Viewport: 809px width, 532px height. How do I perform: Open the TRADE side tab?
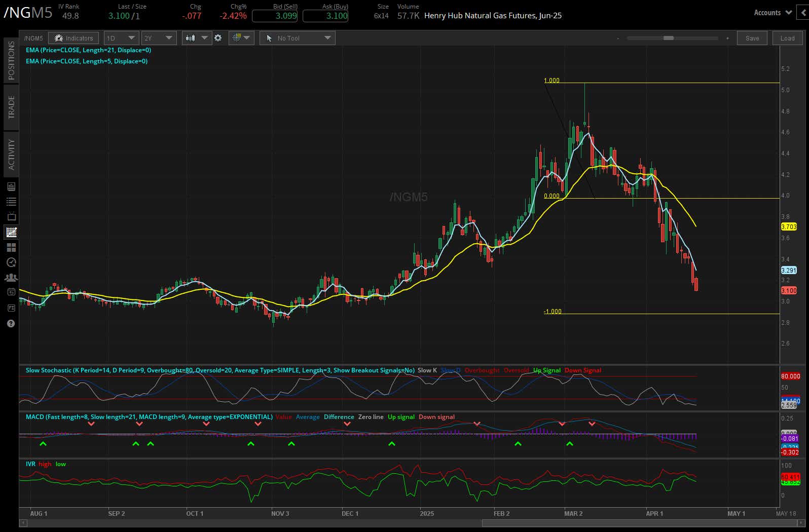point(11,107)
